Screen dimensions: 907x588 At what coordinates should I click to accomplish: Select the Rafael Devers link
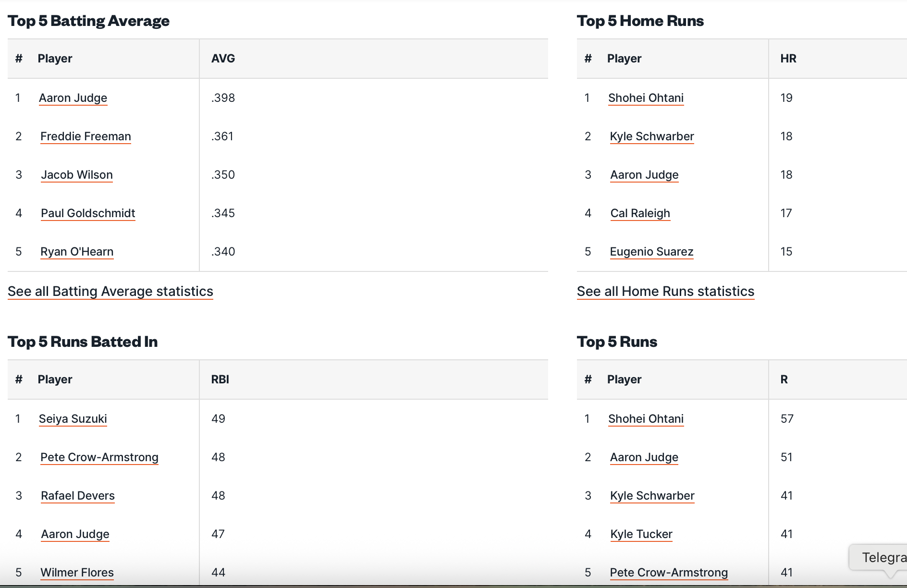tap(78, 496)
